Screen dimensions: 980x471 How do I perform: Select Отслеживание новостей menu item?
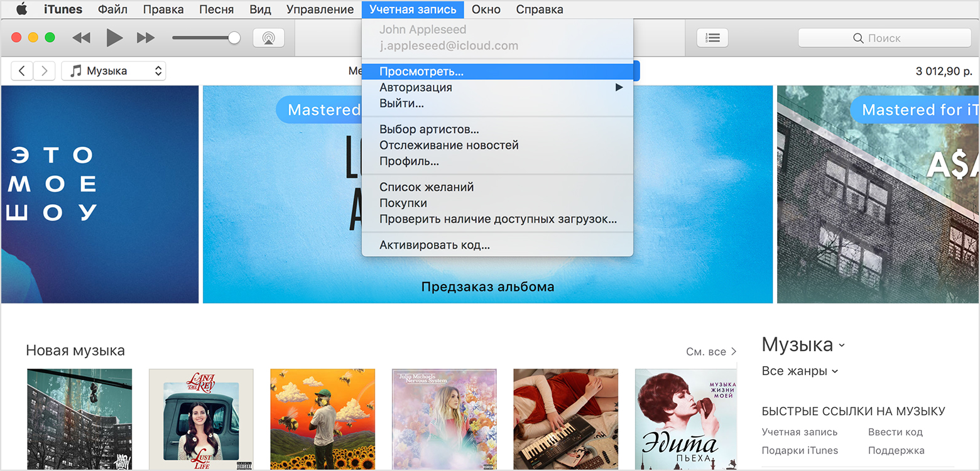click(x=498, y=145)
